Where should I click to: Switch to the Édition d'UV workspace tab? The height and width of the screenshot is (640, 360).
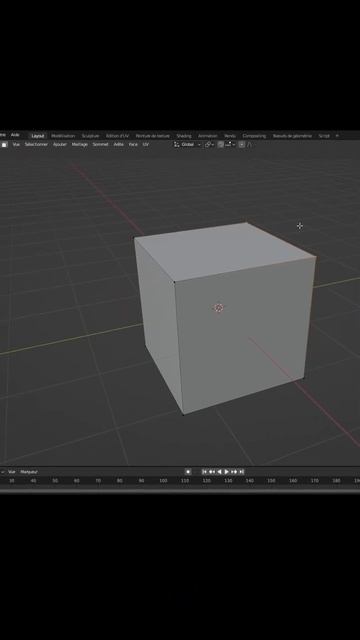(118, 136)
